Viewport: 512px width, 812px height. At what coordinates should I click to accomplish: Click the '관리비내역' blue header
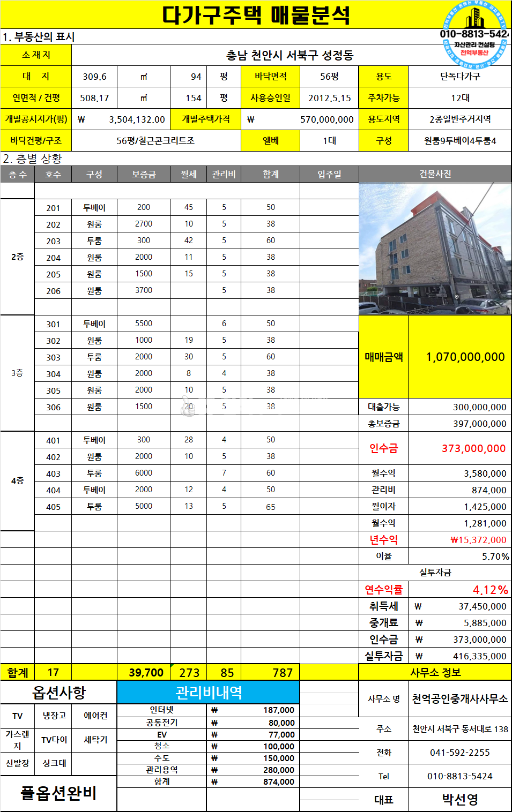[x=209, y=693]
